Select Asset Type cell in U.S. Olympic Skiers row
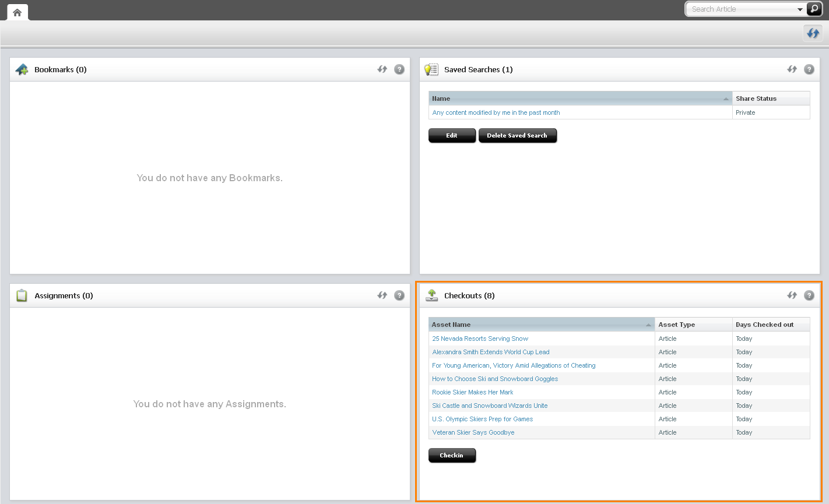This screenshot has width=829, height=504. point(694,419)
